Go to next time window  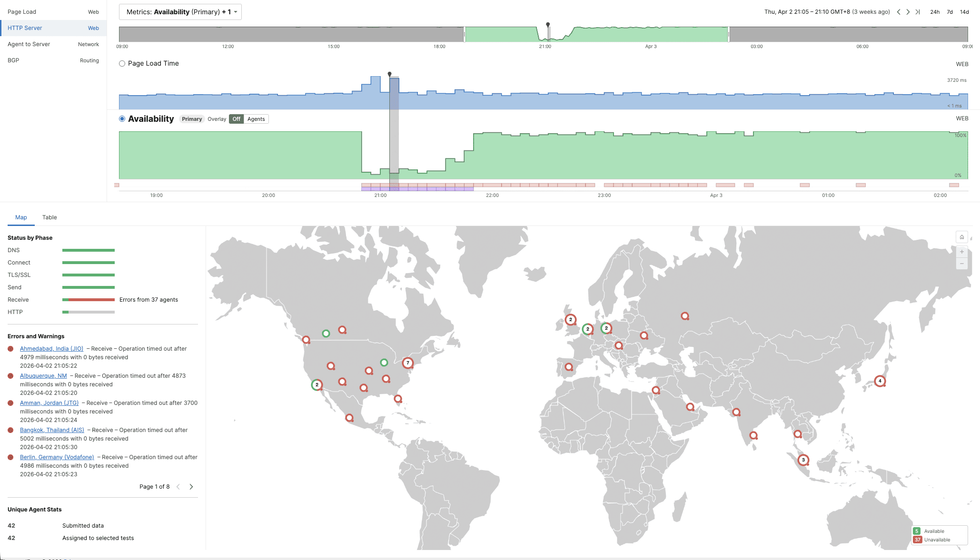tap(908, 12)
